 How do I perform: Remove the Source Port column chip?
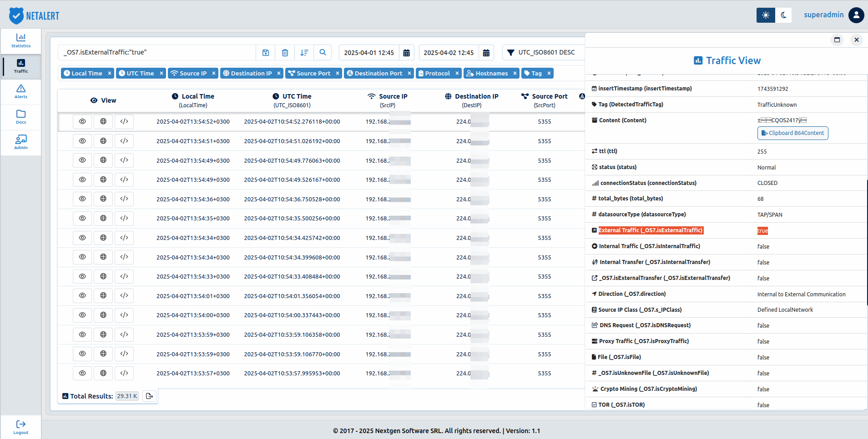(x=338, y=73)
